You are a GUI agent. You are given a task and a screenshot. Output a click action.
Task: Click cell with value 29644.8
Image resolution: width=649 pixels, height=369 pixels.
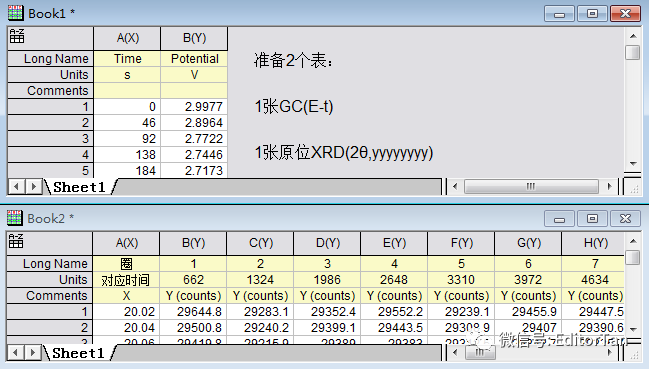(x=193, y=312)
